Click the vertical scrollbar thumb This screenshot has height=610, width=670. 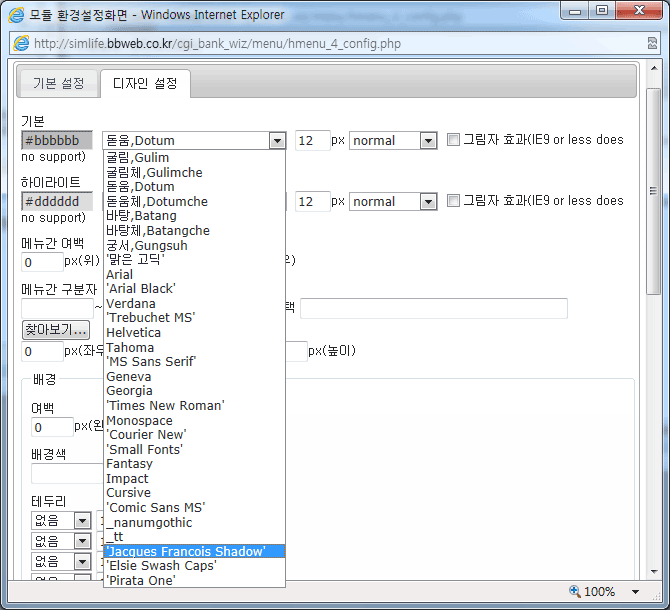[x=653, y=191]
